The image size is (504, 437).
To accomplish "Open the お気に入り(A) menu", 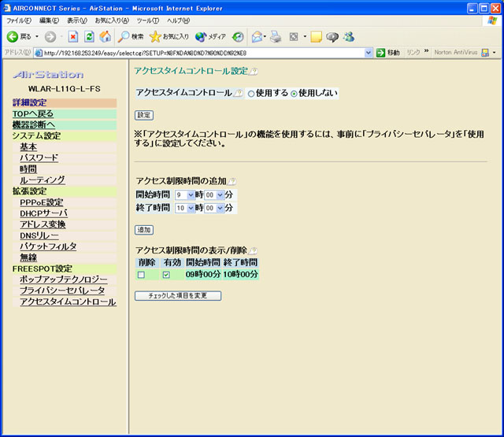I will [112, 21].
